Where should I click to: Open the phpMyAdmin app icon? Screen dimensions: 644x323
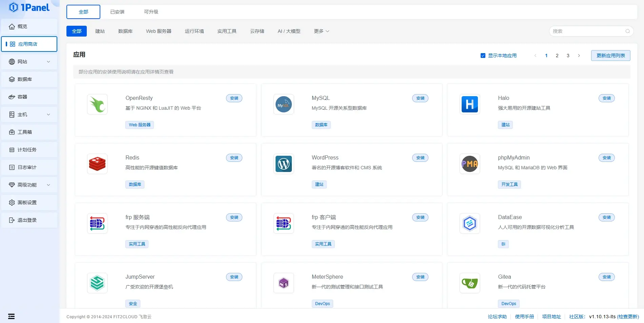click(x=470, y=164)
